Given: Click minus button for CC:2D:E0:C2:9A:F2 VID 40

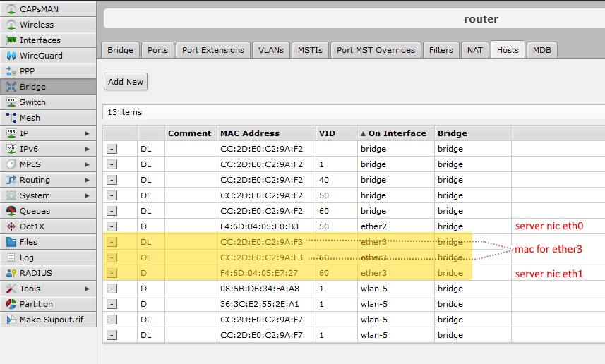Looking at the screenshot, I should click(x=112, y=180).
